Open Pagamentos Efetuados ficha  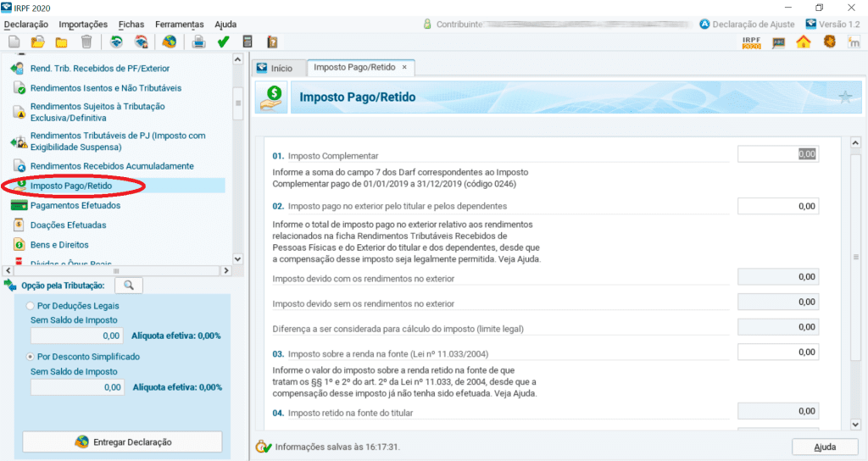click(x=75, y=205)
